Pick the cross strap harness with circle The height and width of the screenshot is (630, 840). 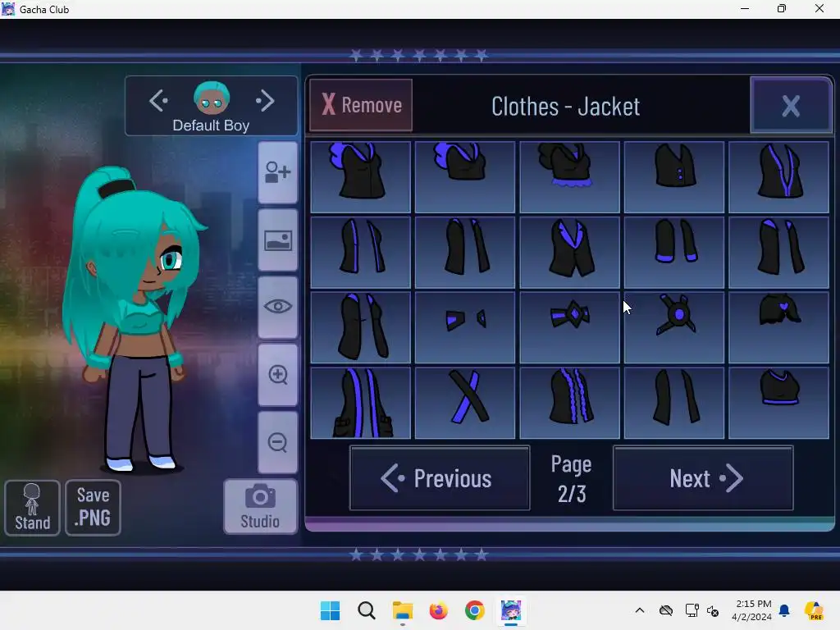coord(674,327)
